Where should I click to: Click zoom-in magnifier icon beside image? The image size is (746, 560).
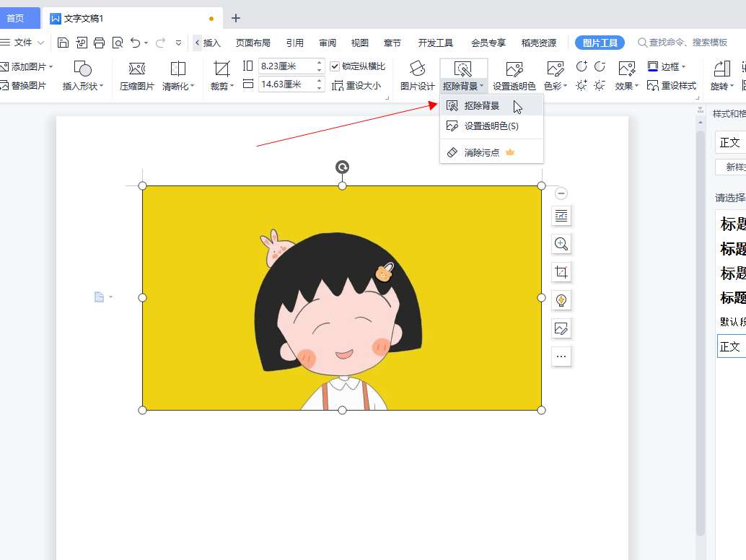point(561,244)
